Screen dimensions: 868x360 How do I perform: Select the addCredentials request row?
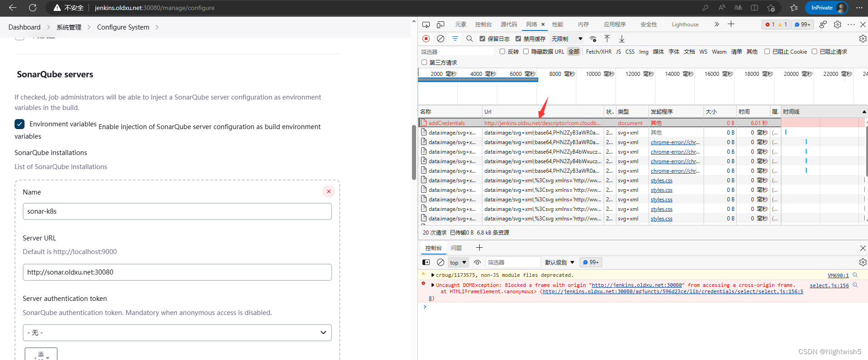[x=600, y=123]
